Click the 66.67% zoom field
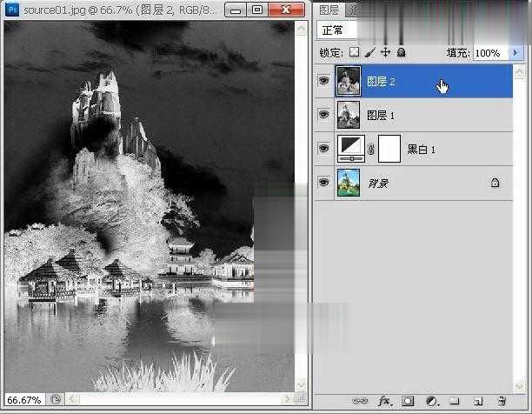532x414 pixels. (x=24, y=400)
